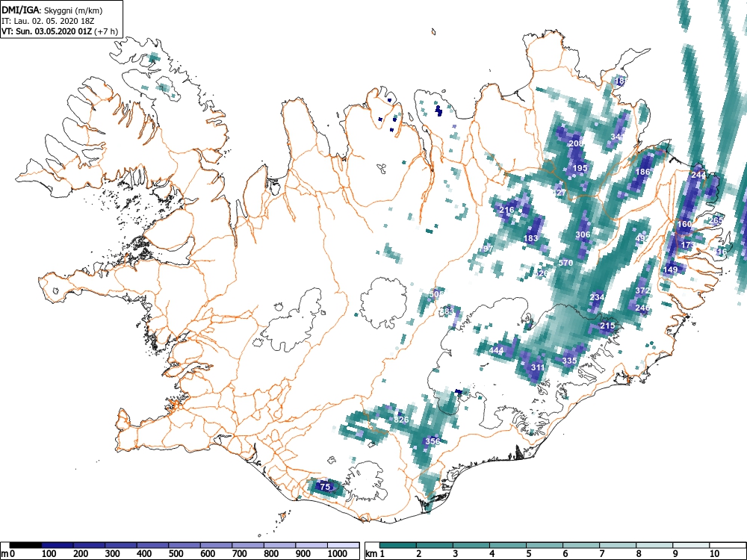This screenshot has width=747, height=560.
Task: Click the visibility value 311
Action: coord(537,367)
